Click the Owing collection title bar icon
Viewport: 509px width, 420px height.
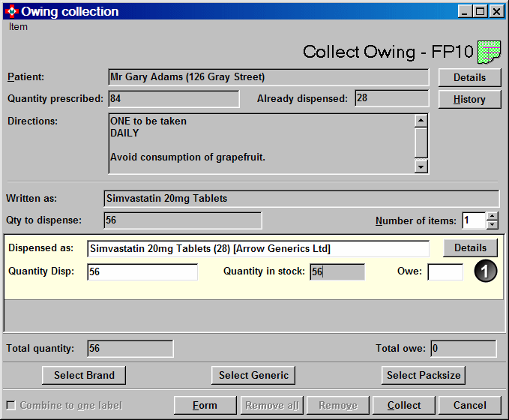(x=11, y=11)
